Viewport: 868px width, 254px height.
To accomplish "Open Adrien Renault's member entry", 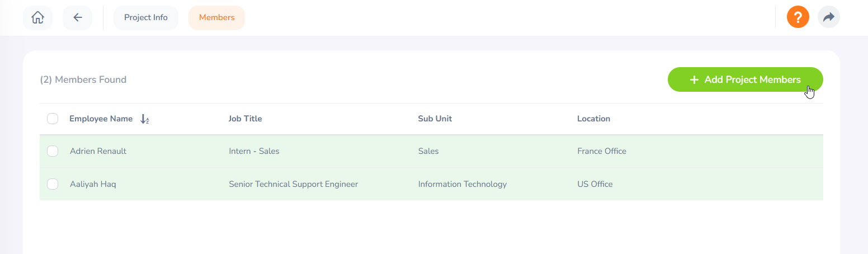I will [98, 151].
